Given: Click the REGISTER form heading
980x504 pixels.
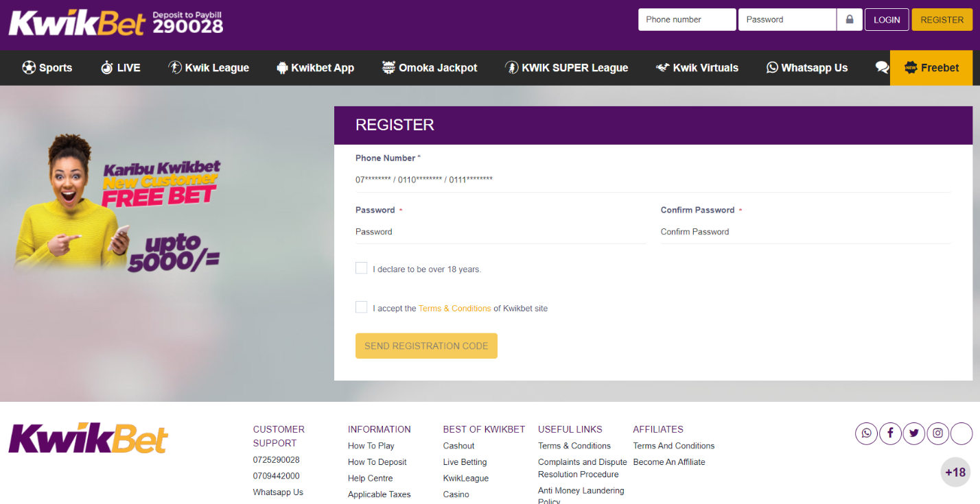Looking at the screenshot, I should [395, 125].
